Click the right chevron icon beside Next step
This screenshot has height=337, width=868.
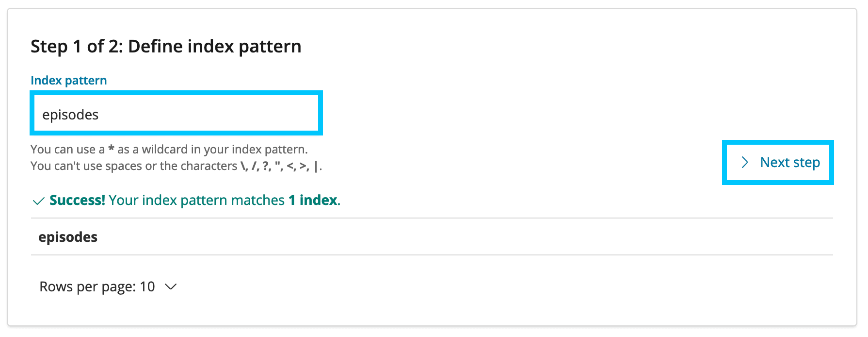coord(745,163)
